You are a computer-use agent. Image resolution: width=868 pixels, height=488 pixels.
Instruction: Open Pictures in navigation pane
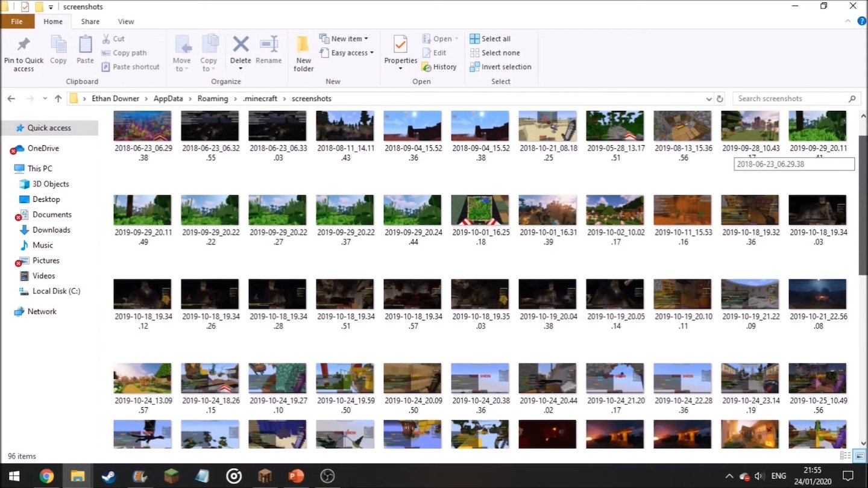coord(46,260)
